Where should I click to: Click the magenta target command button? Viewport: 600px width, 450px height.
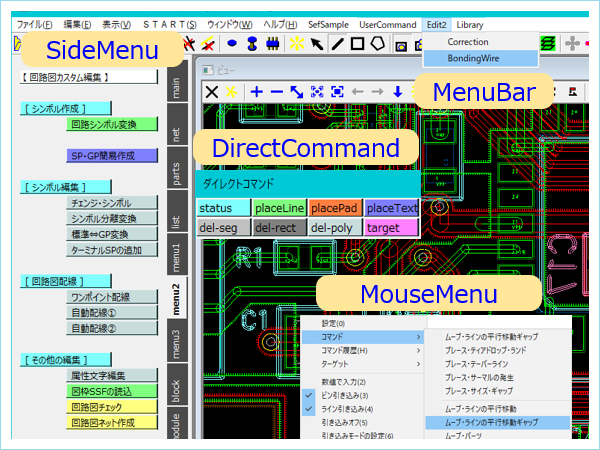391,227
